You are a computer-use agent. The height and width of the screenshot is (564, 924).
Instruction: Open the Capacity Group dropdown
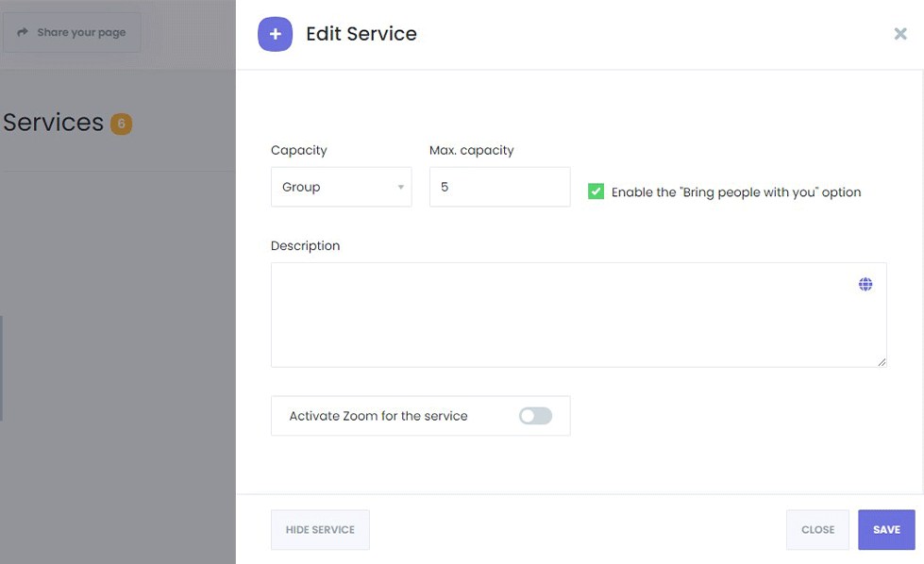pyautogui.click(x=340, y=187)
